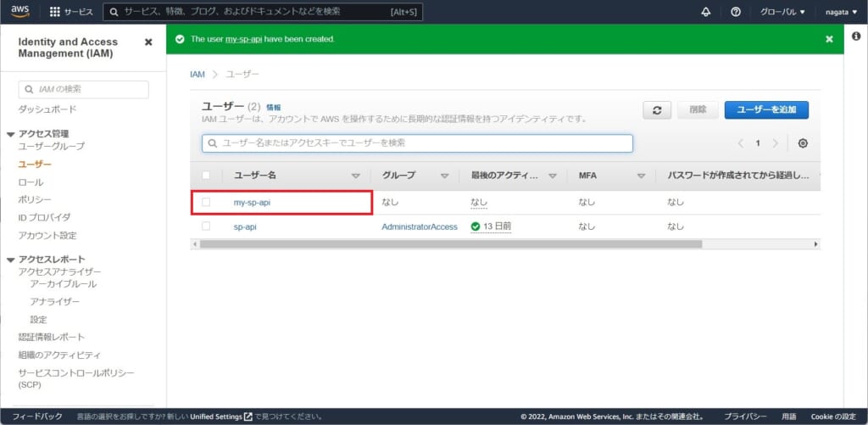Tick the my-sp-api user checkbox
Image resolution: width=868 pixels, height=425 pixels.
206,202
